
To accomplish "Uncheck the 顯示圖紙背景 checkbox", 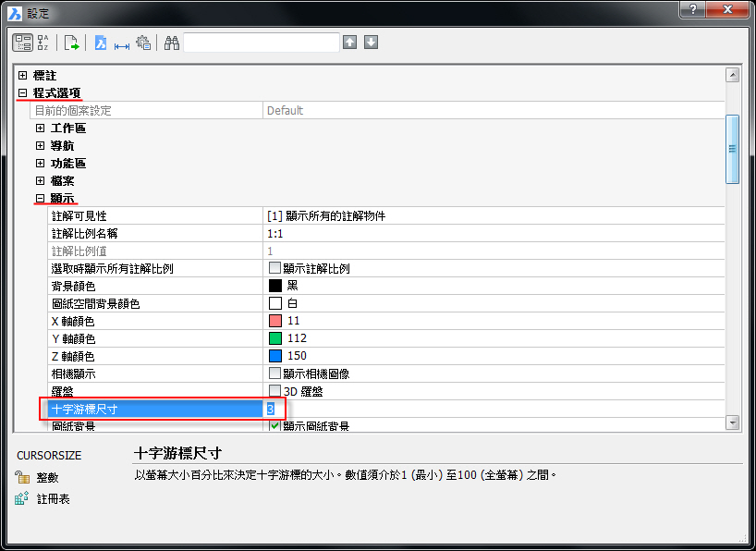I will coord(274,425).
